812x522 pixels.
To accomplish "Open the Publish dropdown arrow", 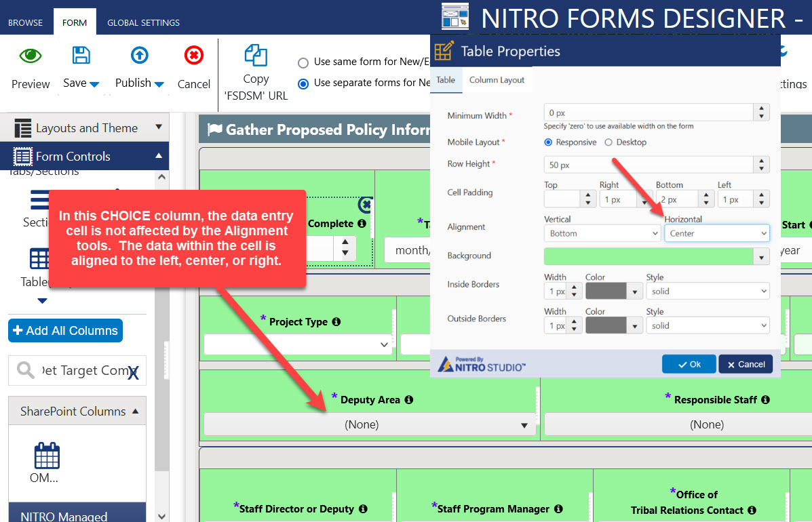I will point(159,84).
